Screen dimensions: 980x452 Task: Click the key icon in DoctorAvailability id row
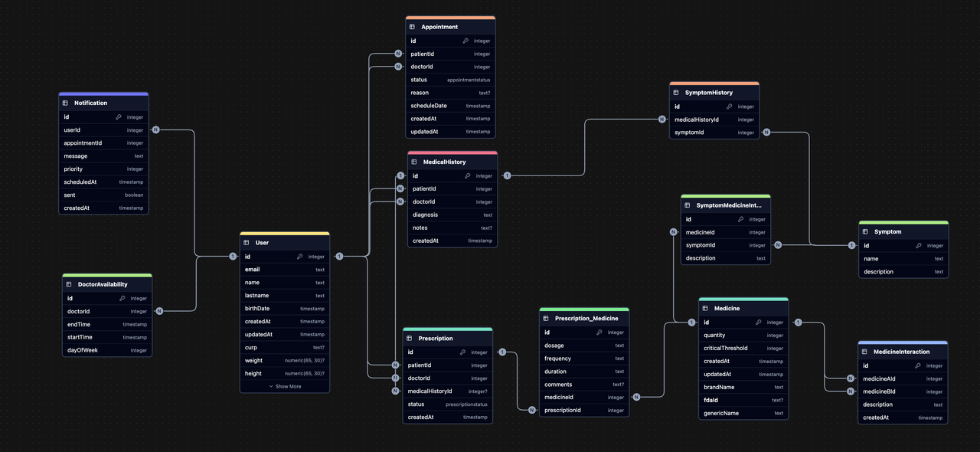pyautogui.click(x=122, y=298)
